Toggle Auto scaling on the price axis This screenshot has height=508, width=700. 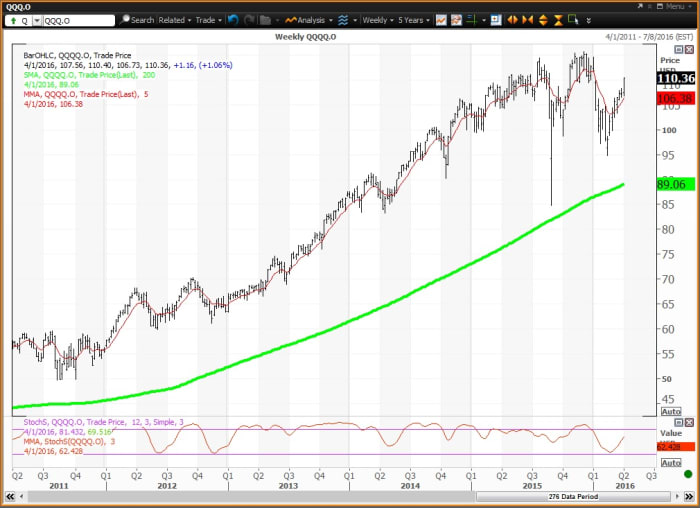pyautogui.click(x=671, y=411)
